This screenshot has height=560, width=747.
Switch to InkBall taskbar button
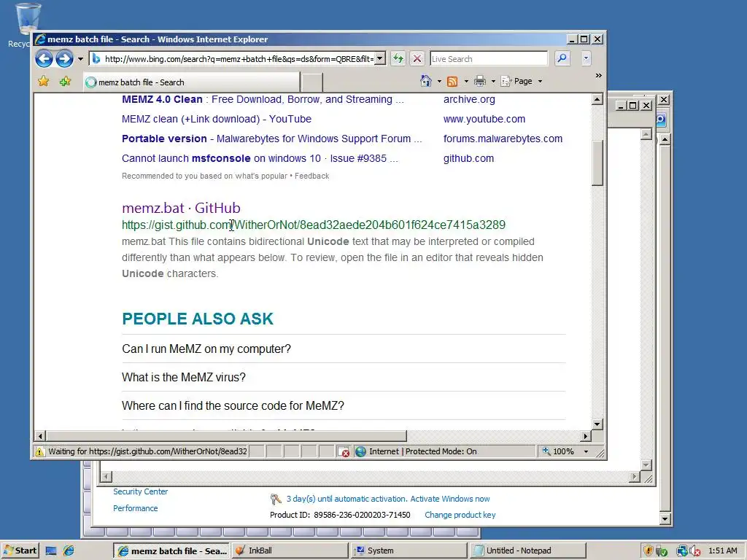coord(290,551)
